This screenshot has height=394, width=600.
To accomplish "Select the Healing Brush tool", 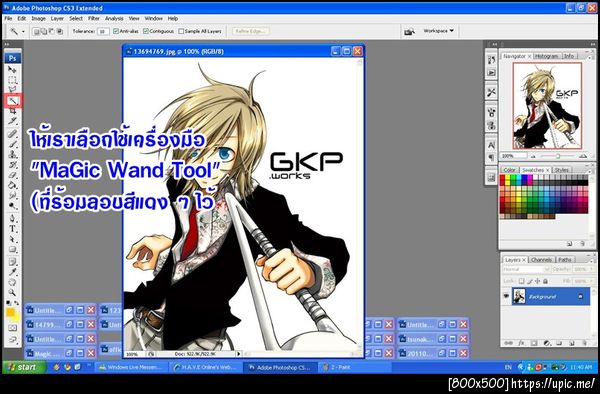I will (12, 134).
